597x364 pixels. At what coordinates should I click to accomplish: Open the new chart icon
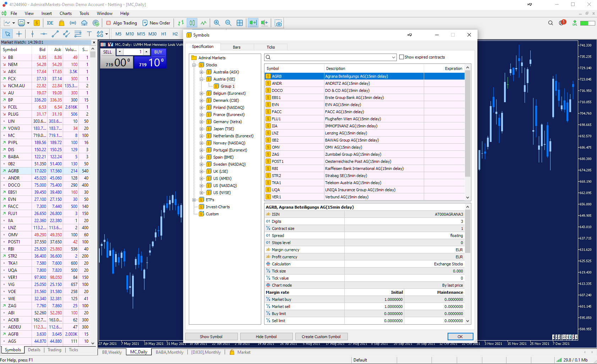click(7, 23)
